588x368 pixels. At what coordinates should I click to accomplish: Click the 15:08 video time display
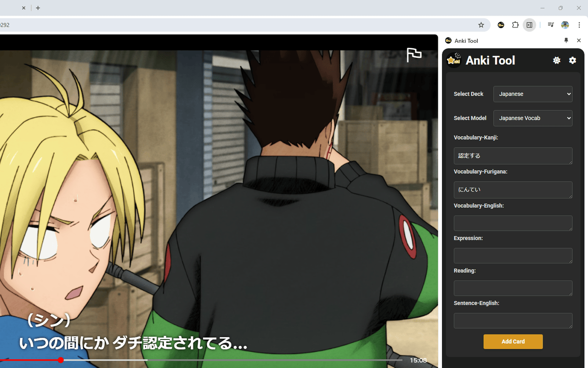(x=418, y=360)
